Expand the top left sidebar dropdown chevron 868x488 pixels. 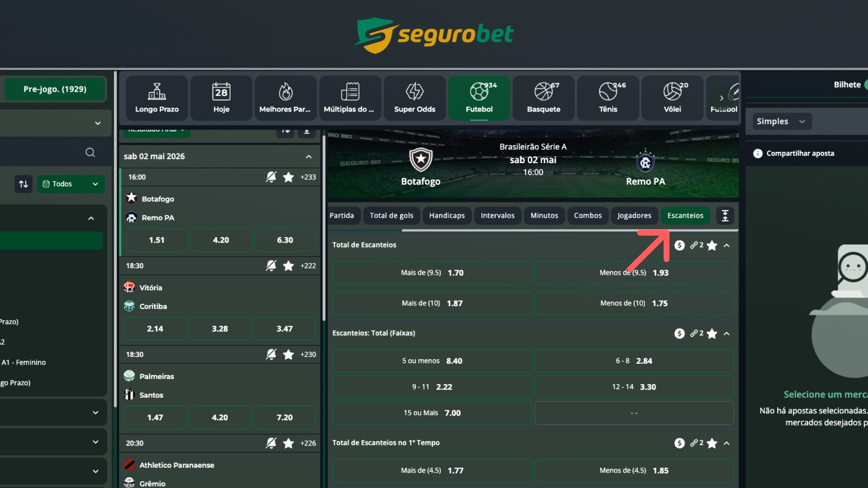click(x=98, y=123)
